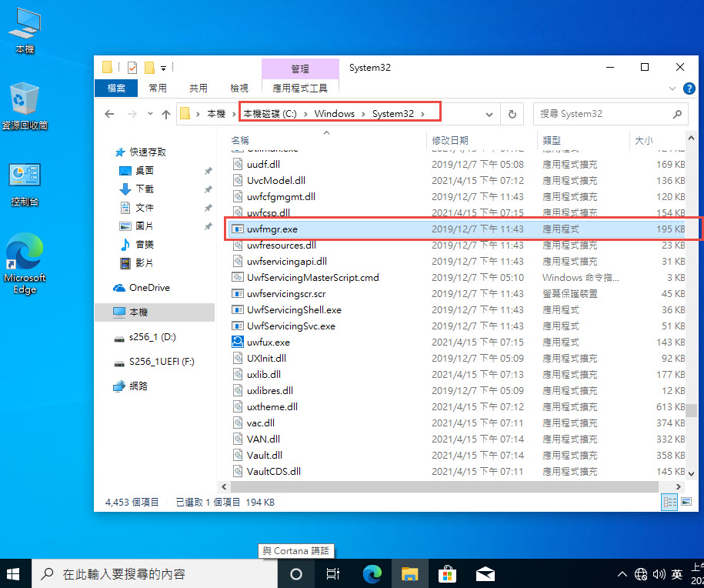
Task: Open Microsoft Edge from the taskbar
Action: click(372, 573)
